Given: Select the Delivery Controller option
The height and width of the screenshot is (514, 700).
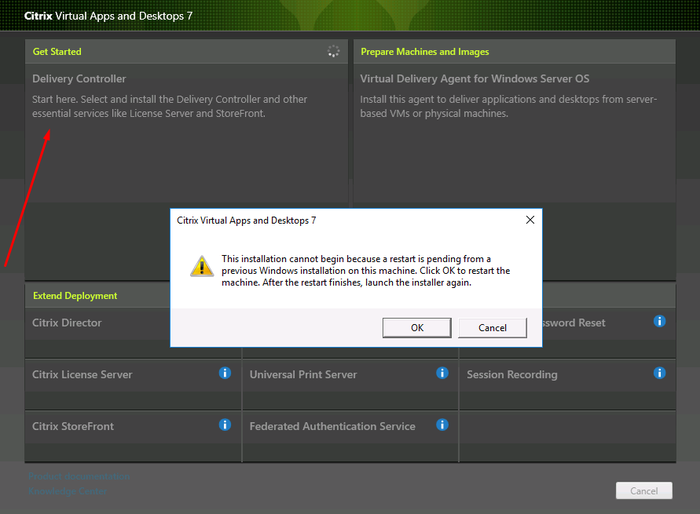Looking at the screenshot, I should (x=80, y=79).
